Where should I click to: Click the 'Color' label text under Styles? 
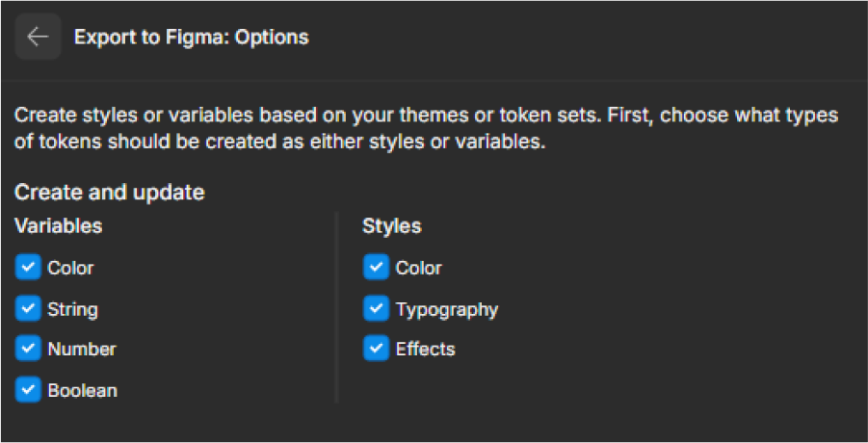coord(418,268)
